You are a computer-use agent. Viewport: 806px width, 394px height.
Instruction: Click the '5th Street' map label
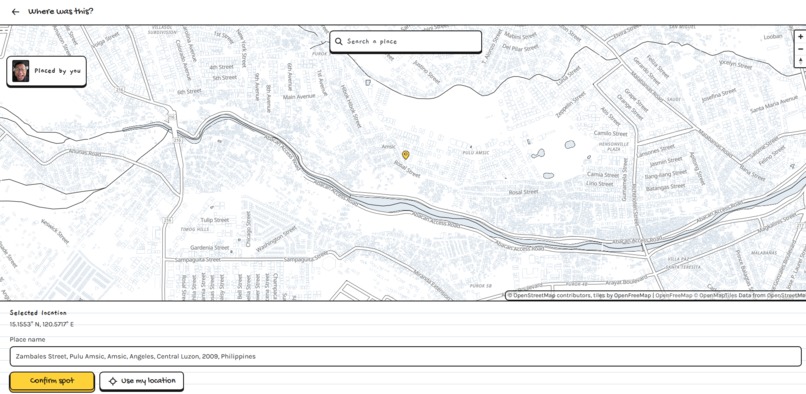(225, 78)
